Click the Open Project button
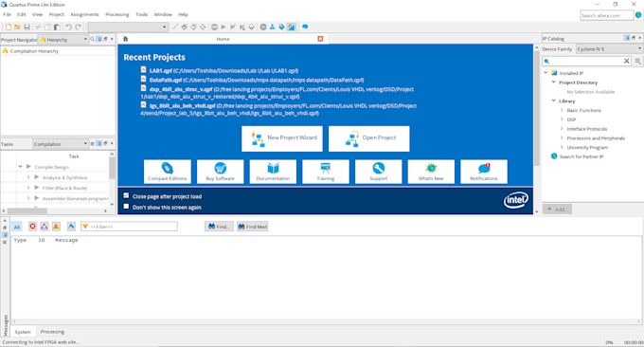644x347 pixels. click(x=368, y=138)
